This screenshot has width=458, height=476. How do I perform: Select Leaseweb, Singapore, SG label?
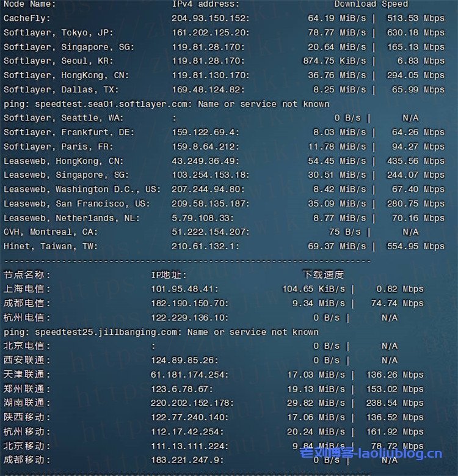coord(66,175)
